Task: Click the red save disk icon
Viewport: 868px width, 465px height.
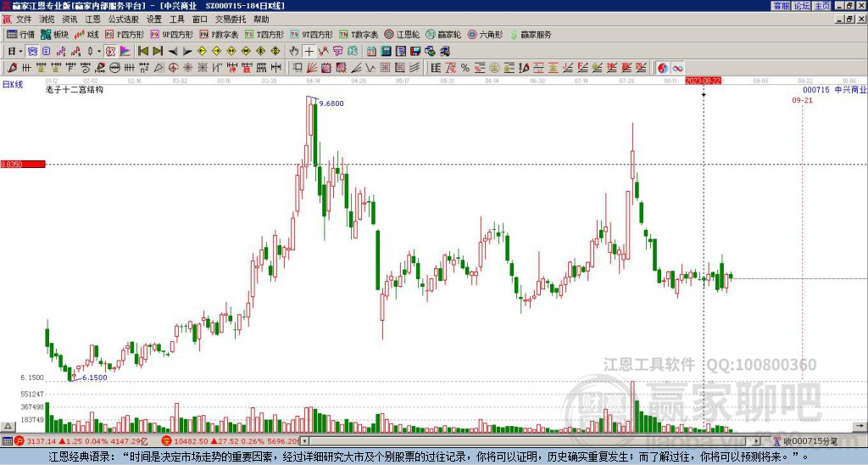Action: pos(415,52)
